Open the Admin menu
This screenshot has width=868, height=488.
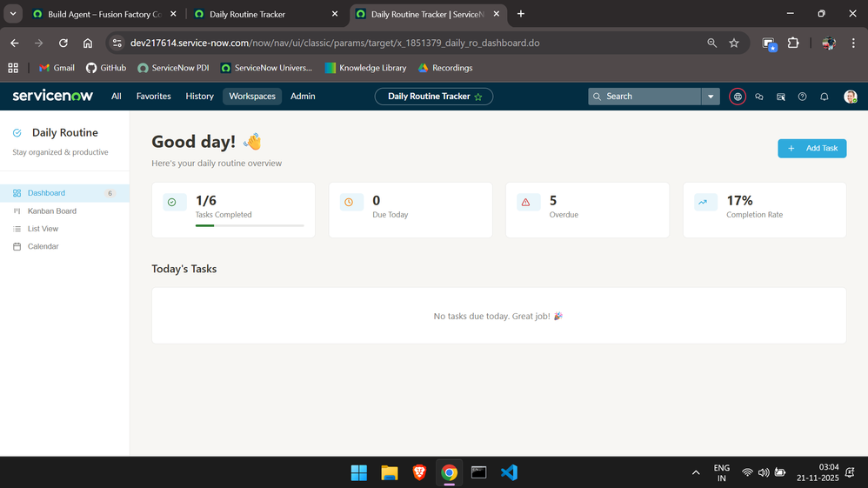[x=303, y=97]
